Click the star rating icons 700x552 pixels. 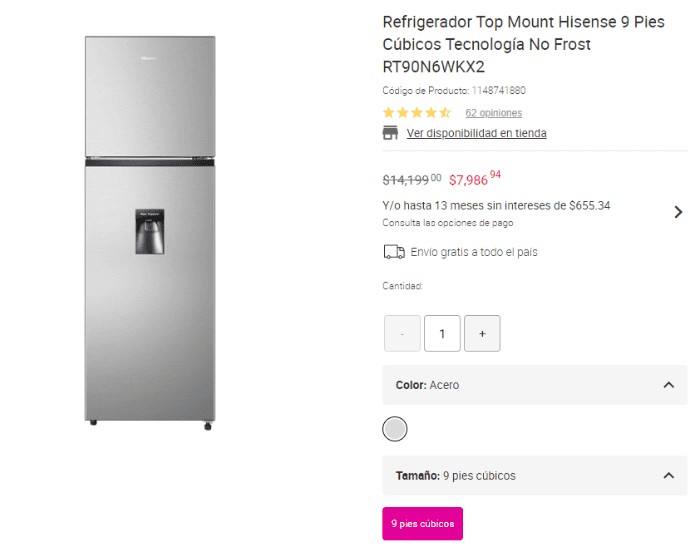click(x=417, y=113)
